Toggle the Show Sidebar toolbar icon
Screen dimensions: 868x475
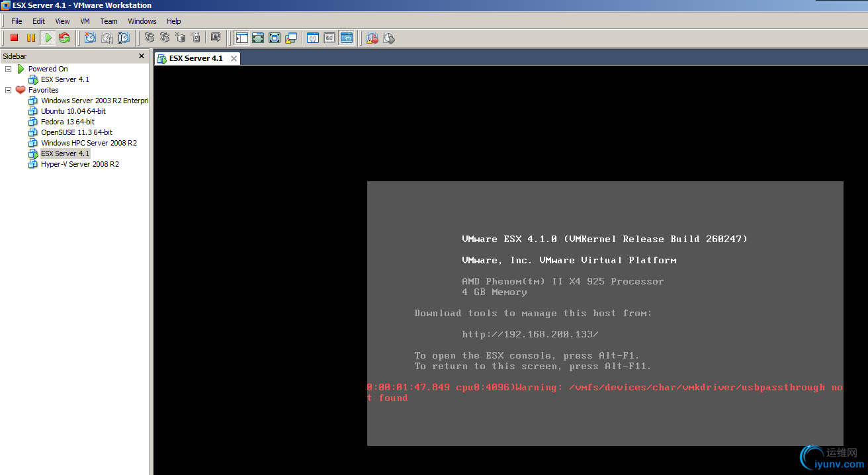[241, 38]
